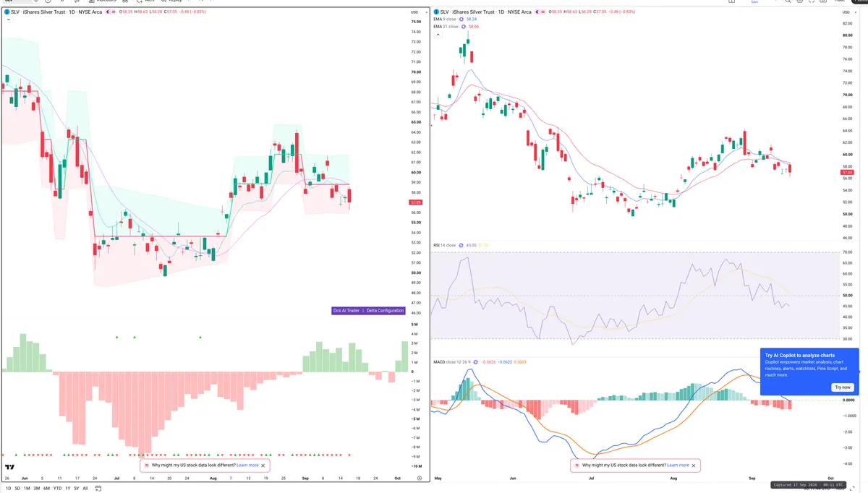
Task: Expand the left chart indicator legend
Action: pos(9,20)
